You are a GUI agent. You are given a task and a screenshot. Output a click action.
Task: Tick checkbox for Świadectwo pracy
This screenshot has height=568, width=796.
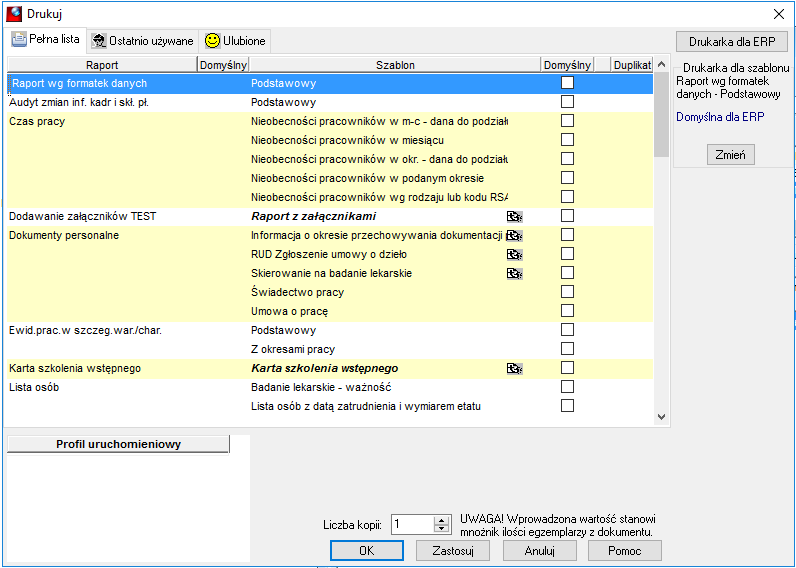click(x=567, y=292)
